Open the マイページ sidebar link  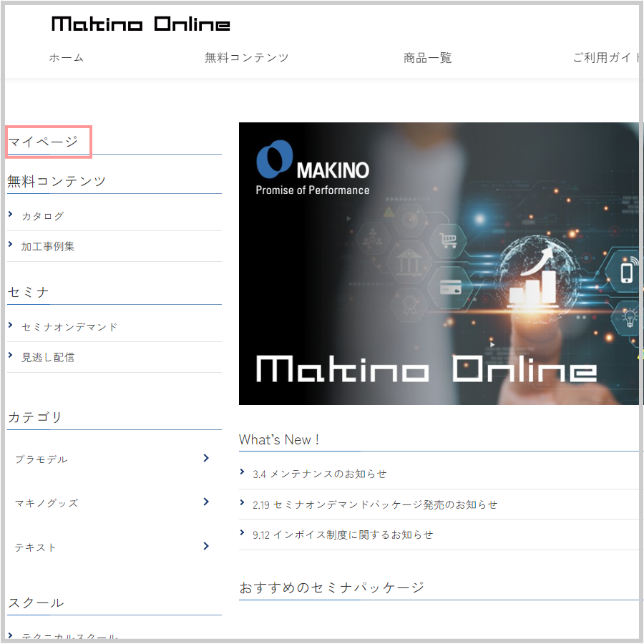click(x=43, y=142)
